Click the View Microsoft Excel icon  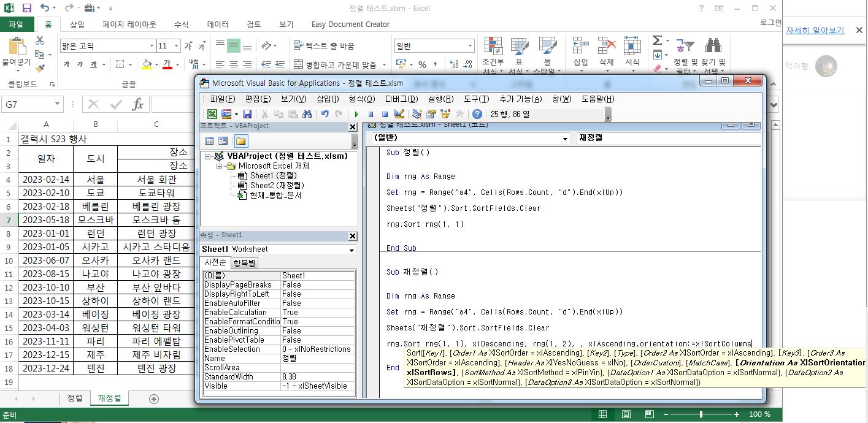(x=212, y=114)
